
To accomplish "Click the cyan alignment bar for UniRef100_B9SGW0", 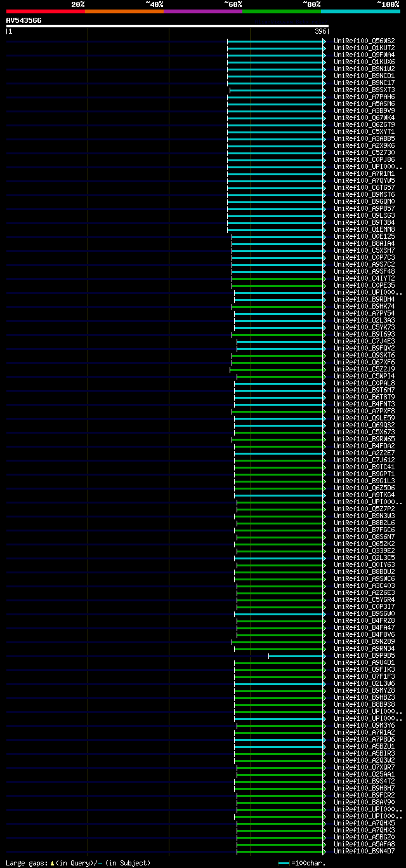I will [280, 614].
